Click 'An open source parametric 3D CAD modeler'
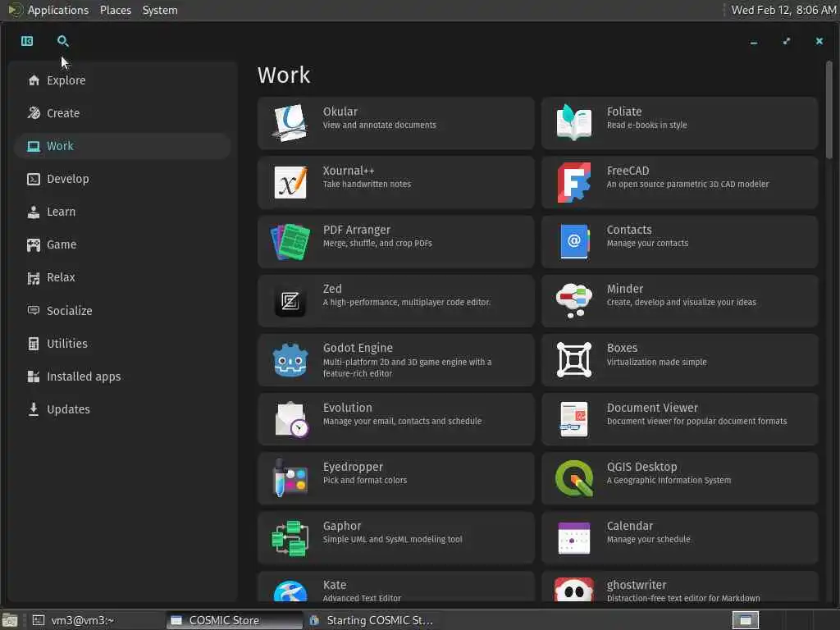 687,185
